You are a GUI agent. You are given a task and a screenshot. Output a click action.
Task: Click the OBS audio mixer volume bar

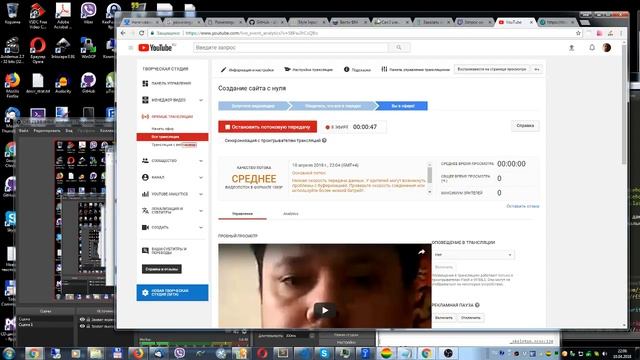pos(194,344)
